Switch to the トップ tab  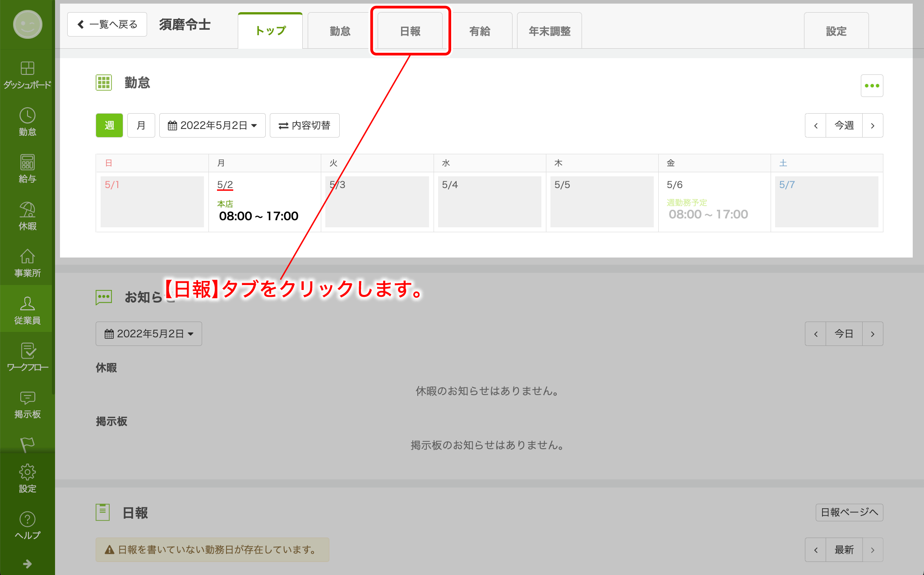(270, 31)
